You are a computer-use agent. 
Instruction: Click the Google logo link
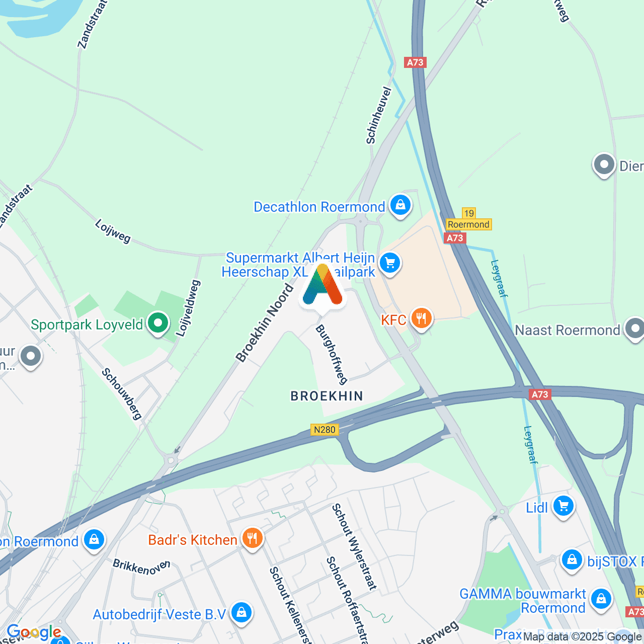(34, 632)
